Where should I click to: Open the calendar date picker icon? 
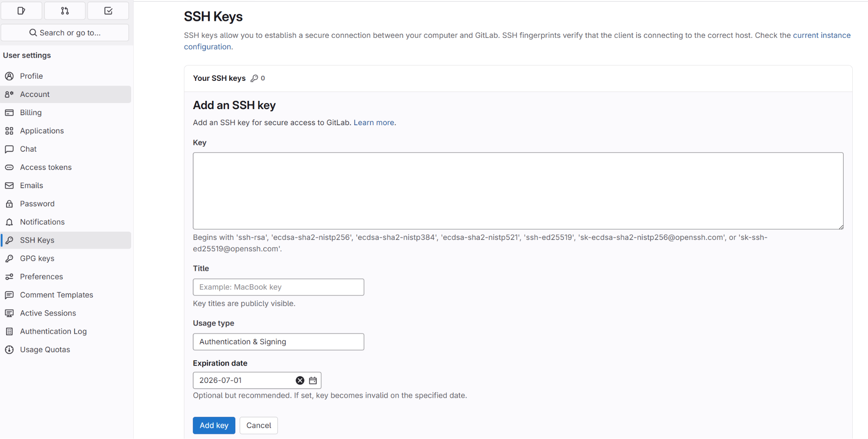[313, 380]
